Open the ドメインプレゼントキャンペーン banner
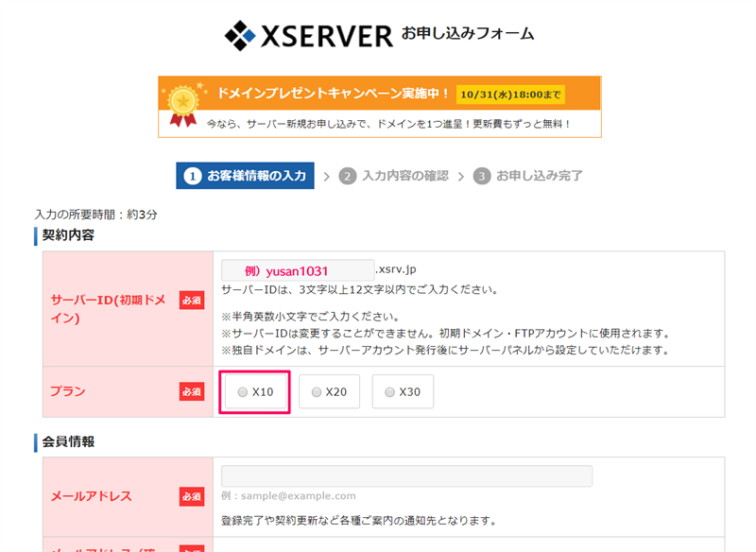The image size is (756, 552). [x=380, y=107]
